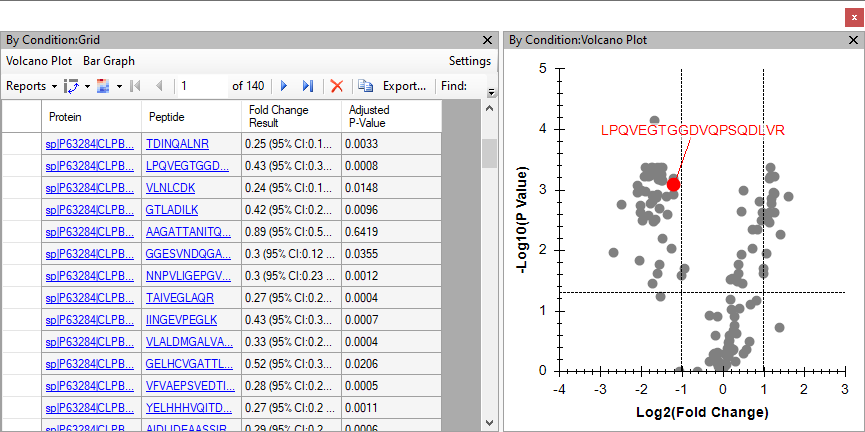Image resolution: width=865 pixels, height=432 pixels.
Task: Expand the arrow beside the pivot icon
Action: 87,87
